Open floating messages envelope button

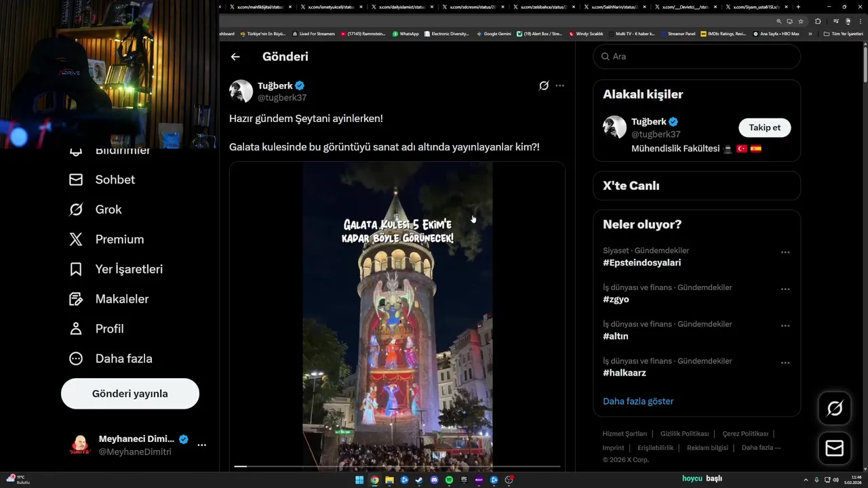tap(835, 449)
